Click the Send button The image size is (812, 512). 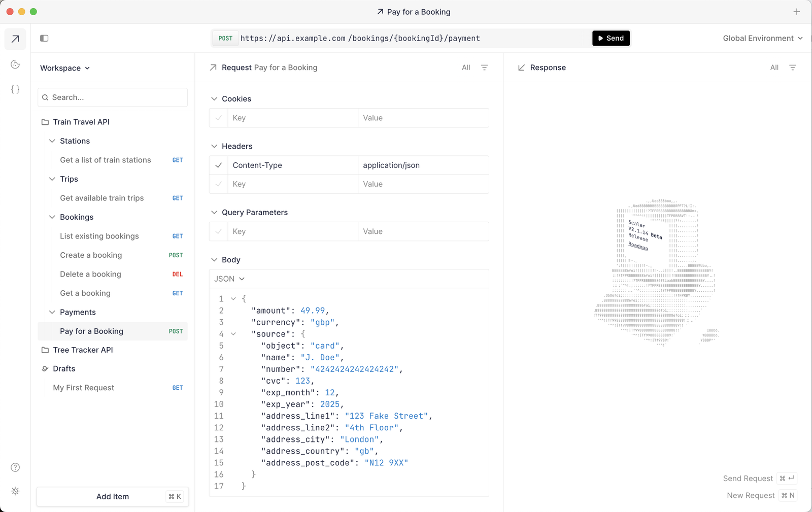point(611,38)
